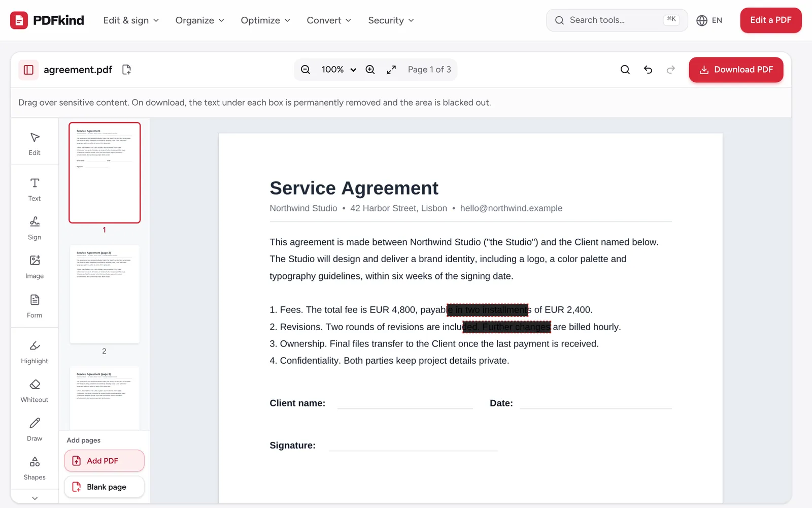This screenshot has height=508, width=812.
Task: Expand more tools chevron below Shapes
Action: point(35,498)
